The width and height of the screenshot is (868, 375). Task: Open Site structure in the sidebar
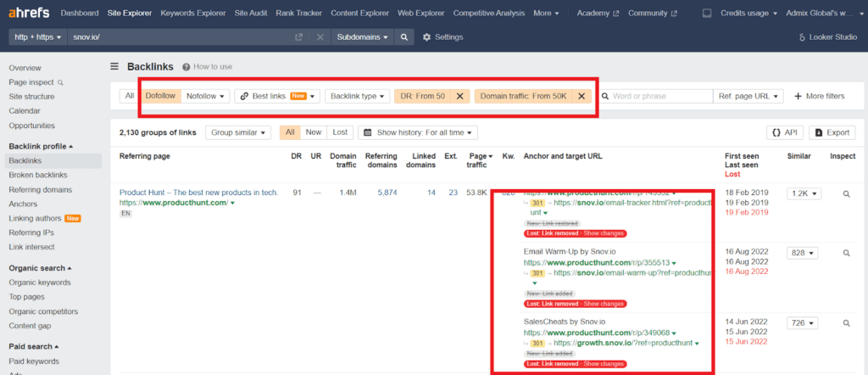pos(31,97)
